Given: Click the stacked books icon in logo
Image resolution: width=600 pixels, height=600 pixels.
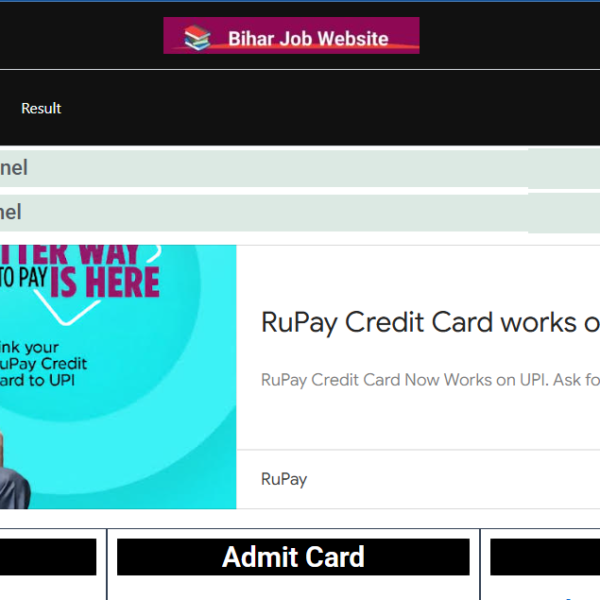Looking at the screenshot, I should pos(197,38).
